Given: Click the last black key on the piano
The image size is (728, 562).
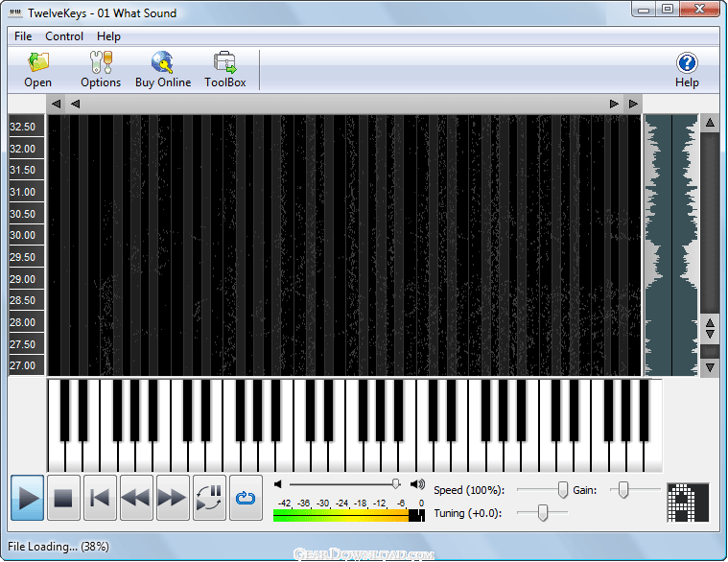Looking at the screenshot, I should (x=644, y=410).
